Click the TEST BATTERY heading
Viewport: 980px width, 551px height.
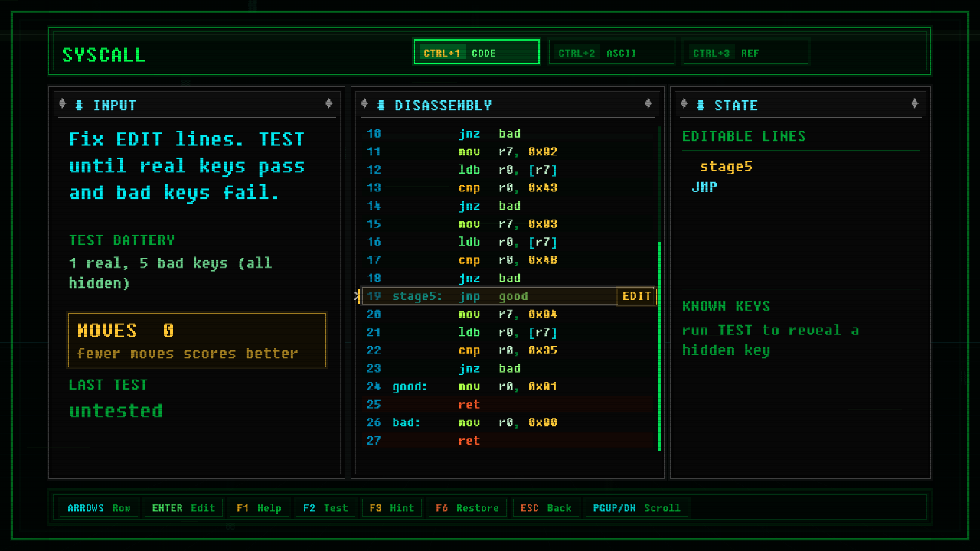click(x=122, y=240)
